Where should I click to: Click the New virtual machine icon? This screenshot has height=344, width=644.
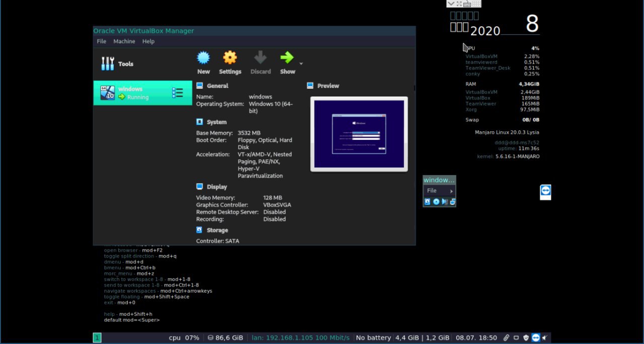[203, 57]
